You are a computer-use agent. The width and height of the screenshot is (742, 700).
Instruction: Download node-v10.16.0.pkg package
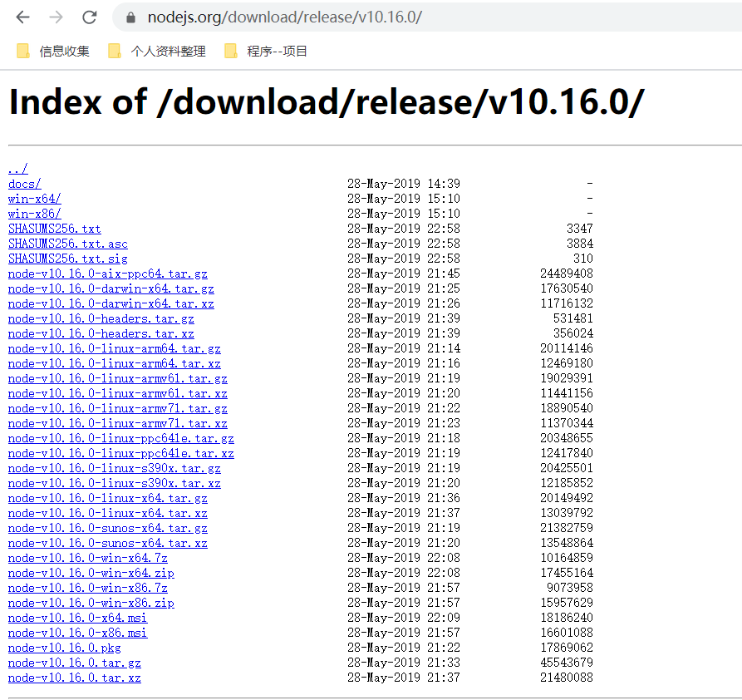(64, 648)
